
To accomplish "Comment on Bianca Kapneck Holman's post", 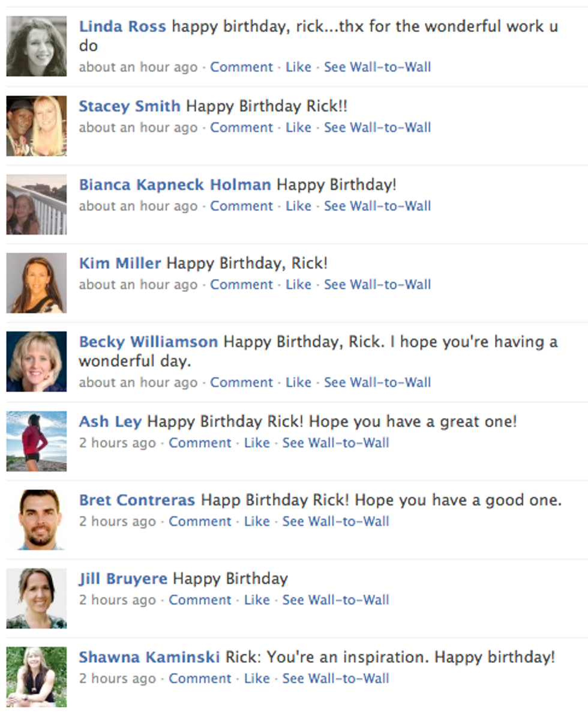I will click(241, 206).
